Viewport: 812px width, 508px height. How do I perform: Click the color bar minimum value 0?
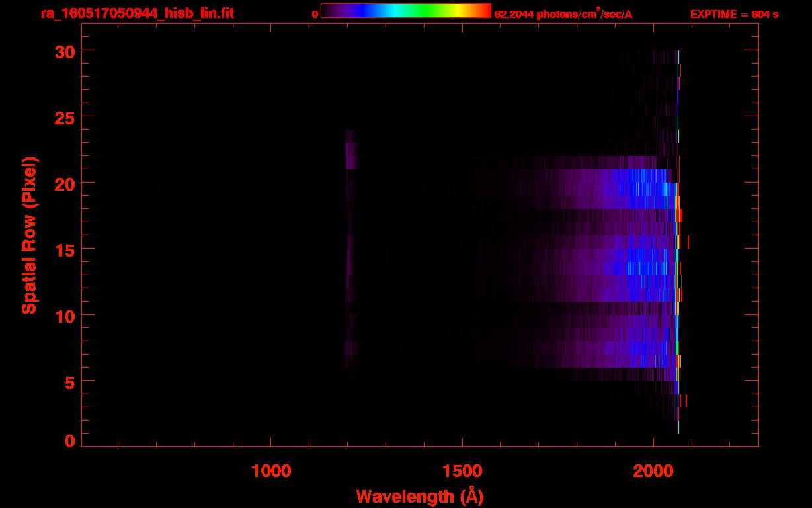pos(315,14)
